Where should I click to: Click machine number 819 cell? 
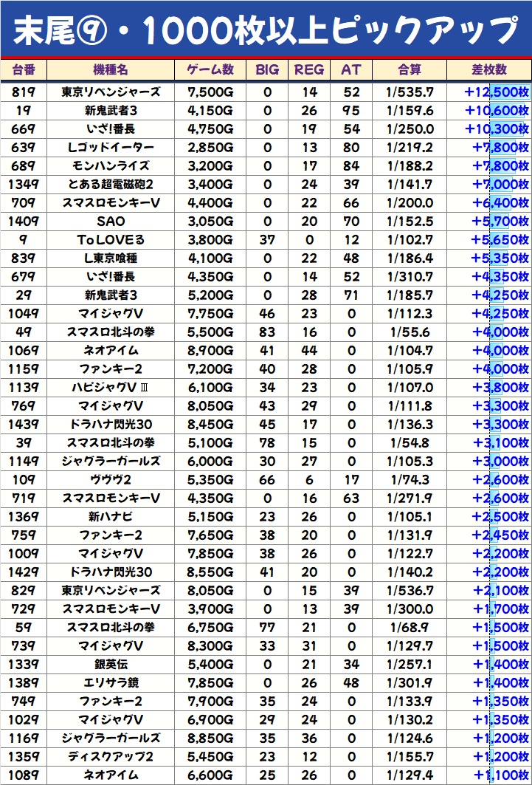[x=24, y=92]
